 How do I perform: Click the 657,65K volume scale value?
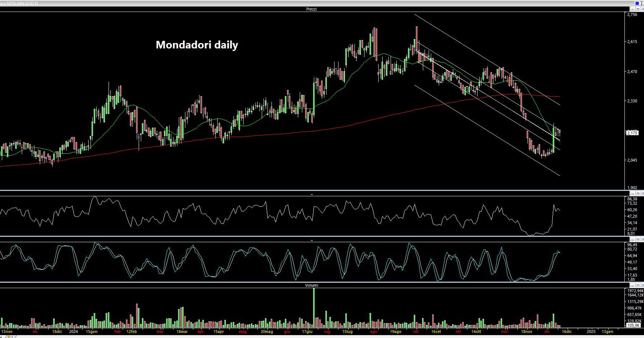[x=634, y=315]
